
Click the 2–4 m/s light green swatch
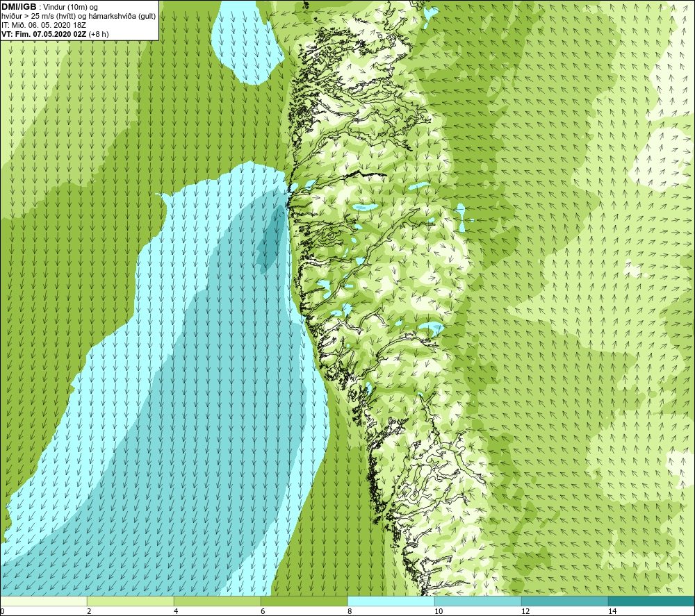(x=131, y=601)
